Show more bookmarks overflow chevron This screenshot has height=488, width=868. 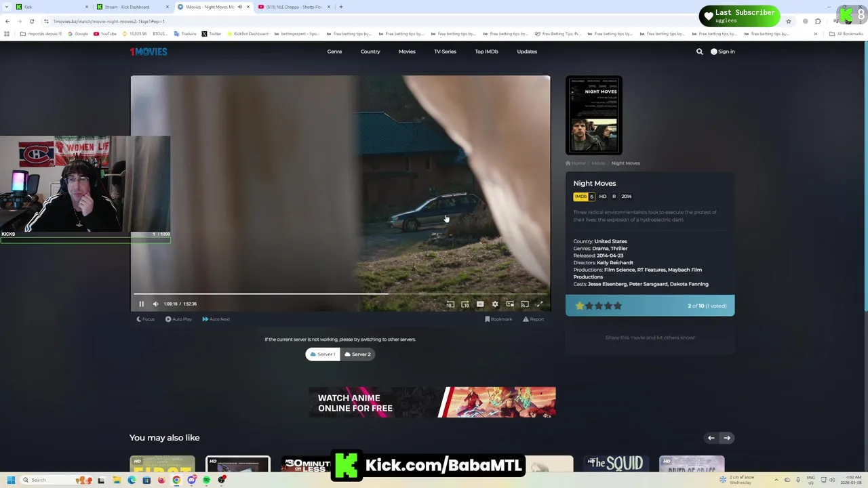816,34
